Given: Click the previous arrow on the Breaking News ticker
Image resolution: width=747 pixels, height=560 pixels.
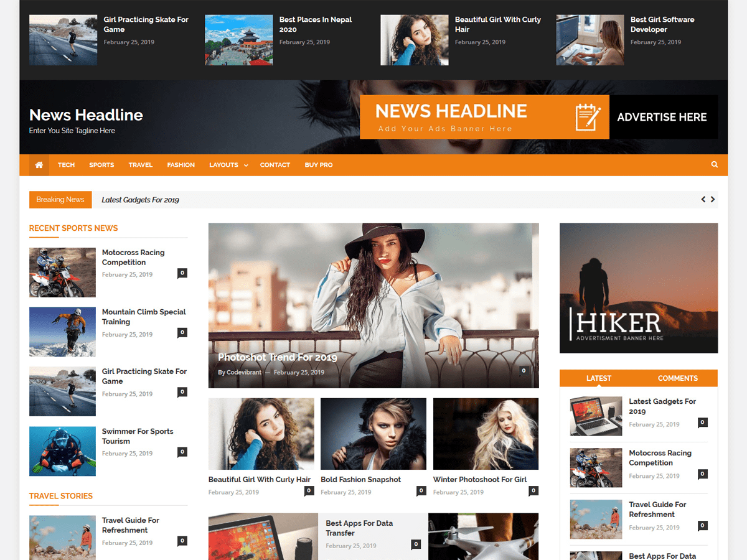Looking at the screenshot, I should click(704, 199).
